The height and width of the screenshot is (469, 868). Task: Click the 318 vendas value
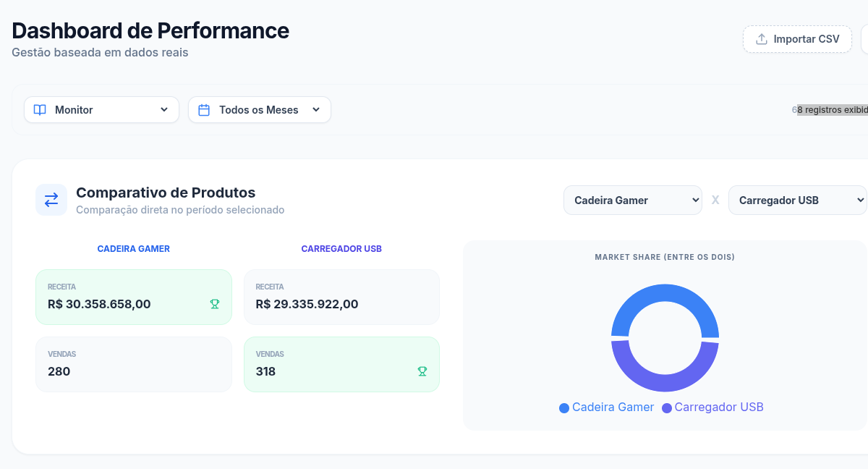tap(265, 371)
